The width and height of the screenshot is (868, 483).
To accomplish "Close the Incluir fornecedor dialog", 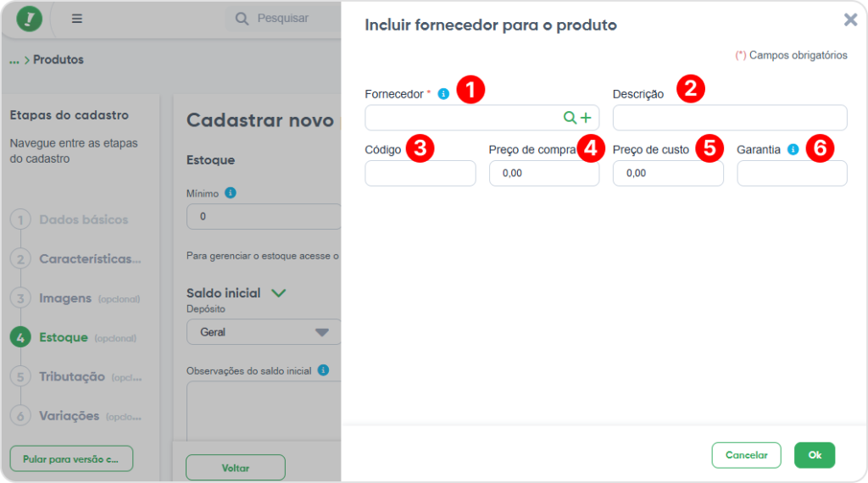I will pyautogui.click(x=850, y=19).
